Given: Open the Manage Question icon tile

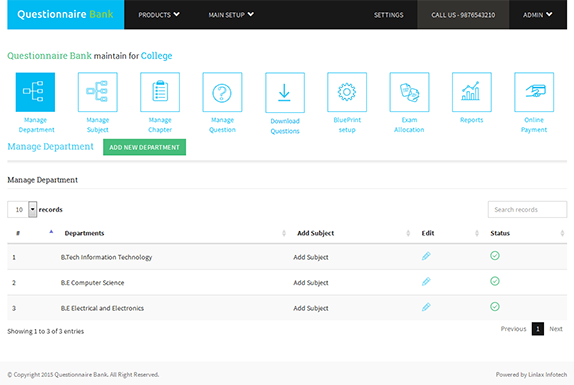Looking at the screenshot, I should point(222,92).
